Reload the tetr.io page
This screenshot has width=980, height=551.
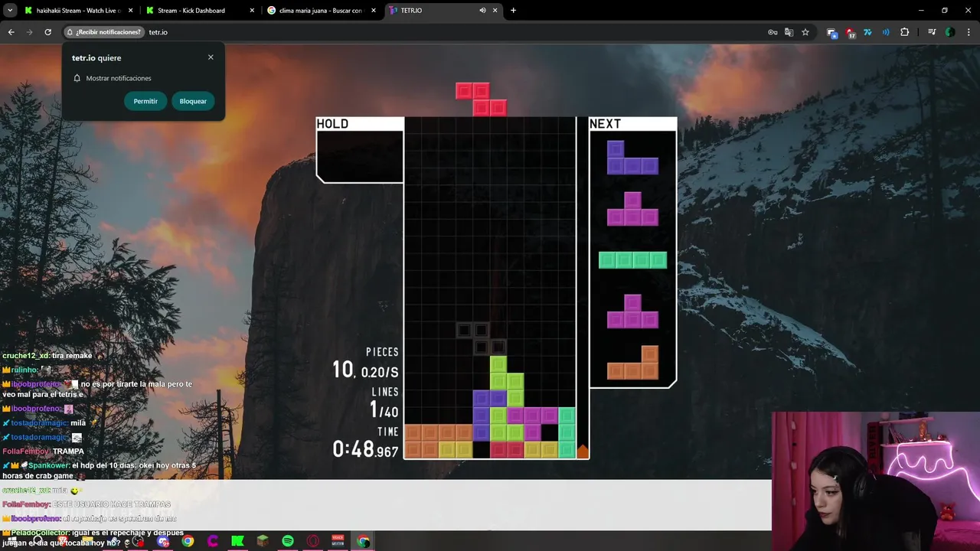(47, 32)
